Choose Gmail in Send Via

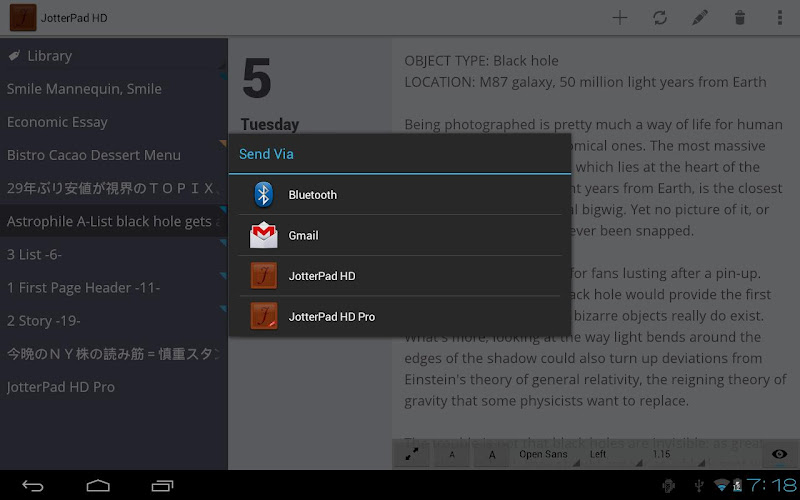click(400, 235)
